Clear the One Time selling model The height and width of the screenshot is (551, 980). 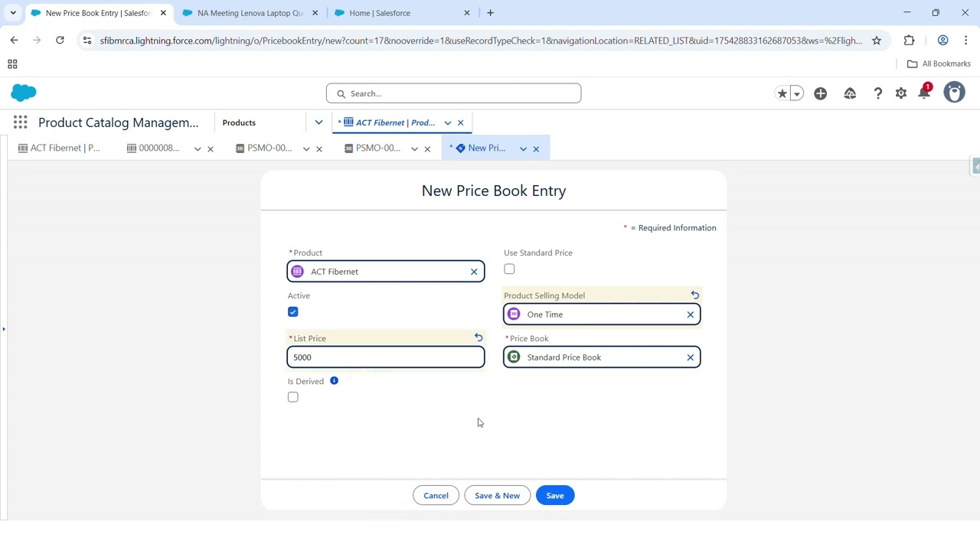(690, 315)
